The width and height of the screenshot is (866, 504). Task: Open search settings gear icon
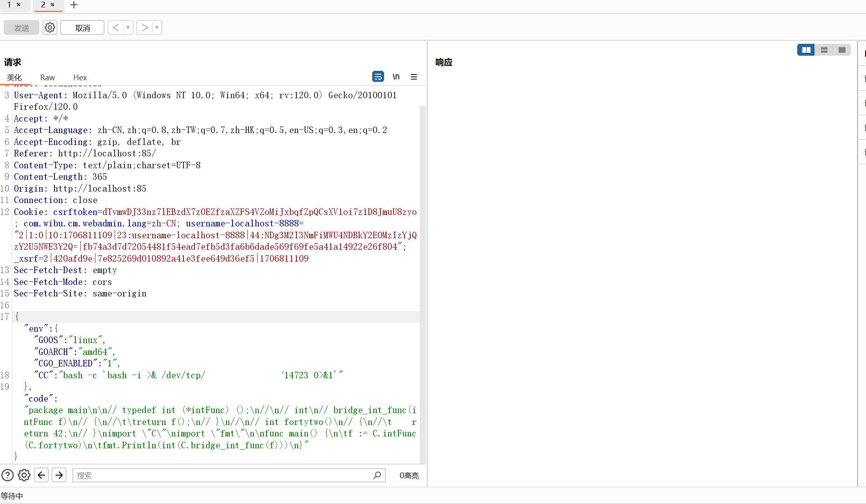(24, 475)
